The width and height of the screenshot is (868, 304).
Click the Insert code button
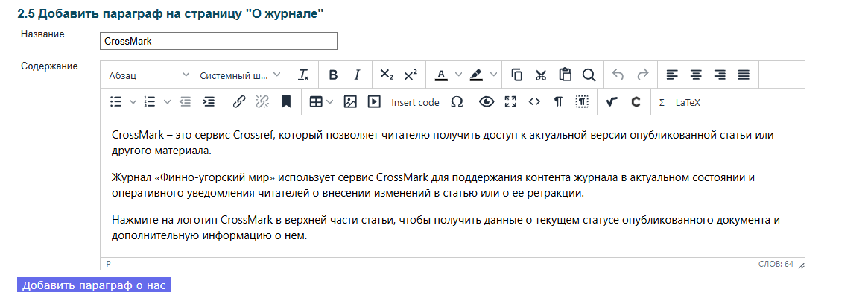click(415, 102)
